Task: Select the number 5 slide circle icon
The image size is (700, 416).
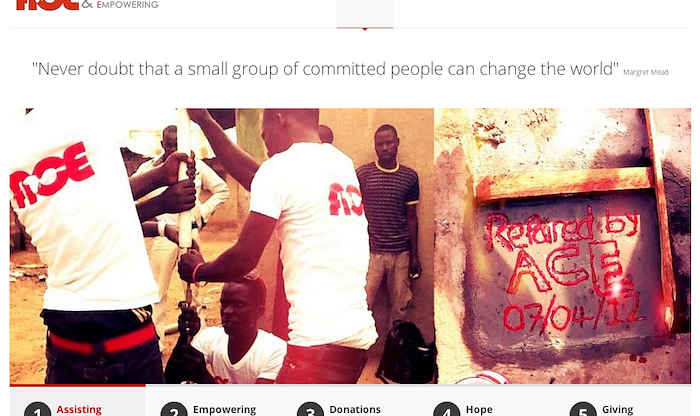Action: point(583,410)
